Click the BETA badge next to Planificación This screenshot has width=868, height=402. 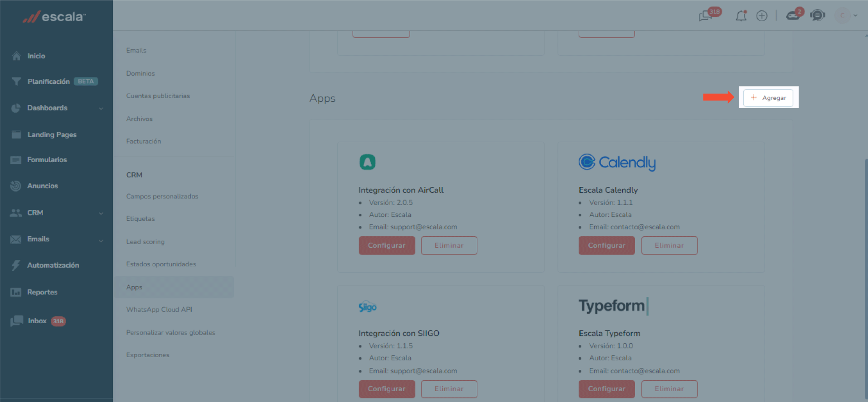tap(86, 81)
